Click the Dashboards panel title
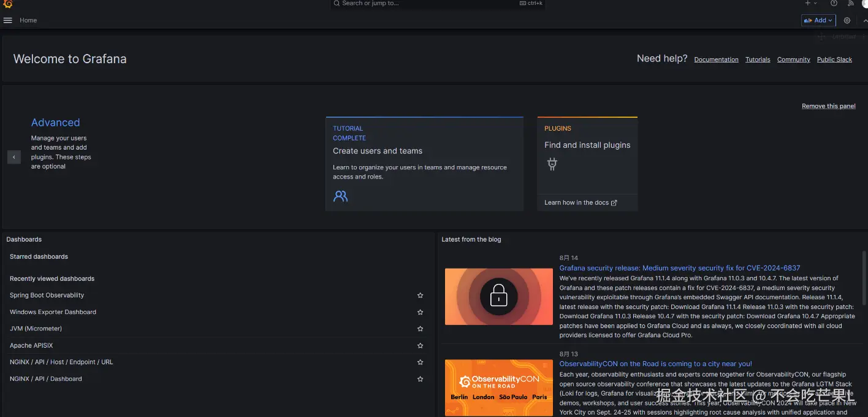Viewport: 868px width, 417px height. click(x=24, y=240)
